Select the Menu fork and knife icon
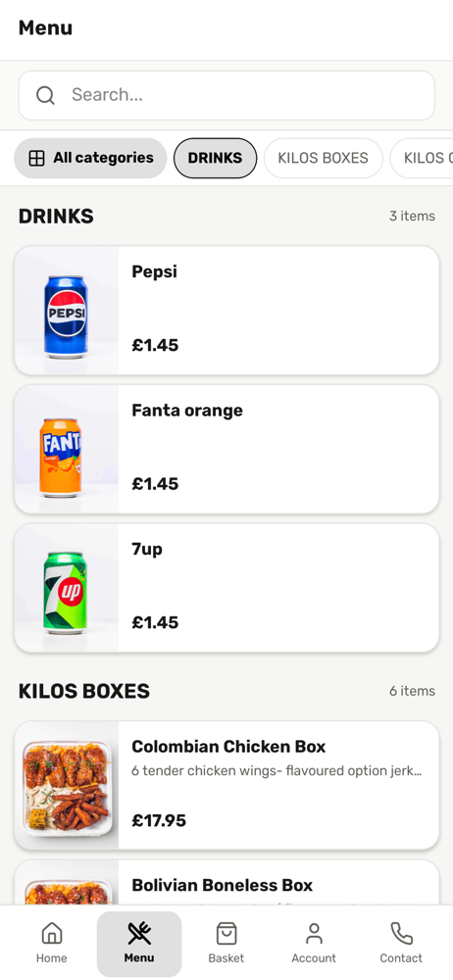 tap(139, 934)
